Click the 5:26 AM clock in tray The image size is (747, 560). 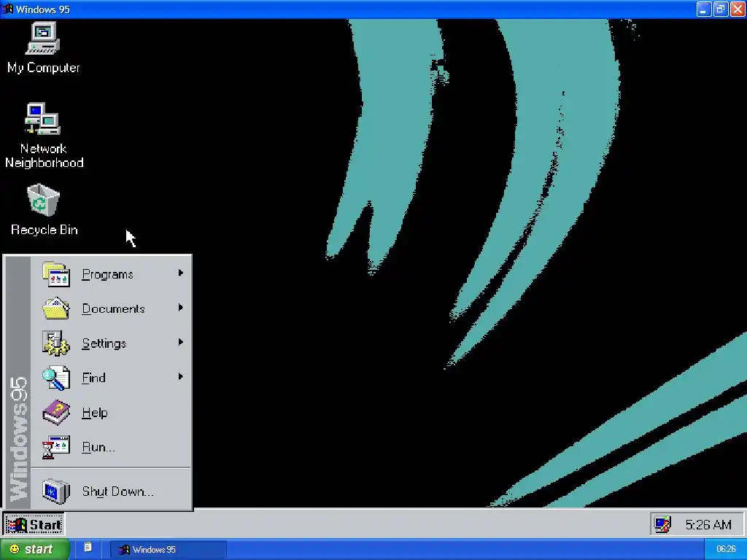pos(708,525)
